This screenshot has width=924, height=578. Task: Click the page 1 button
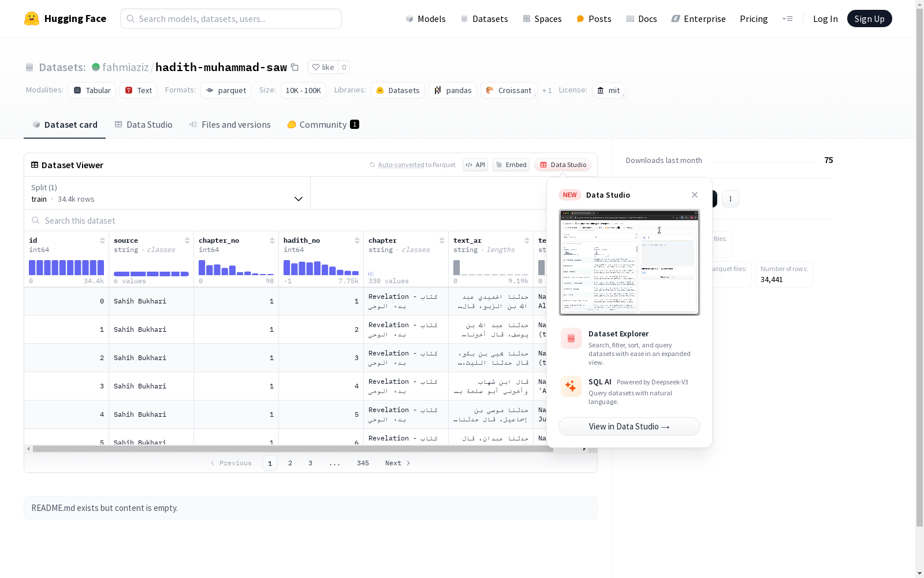(x=270, y=463)
